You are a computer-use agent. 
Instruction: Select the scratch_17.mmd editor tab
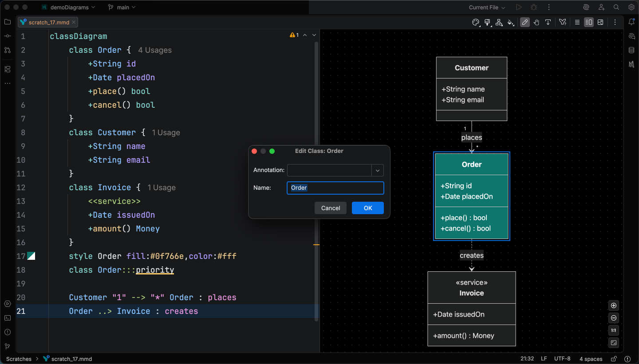pos(47,22)
